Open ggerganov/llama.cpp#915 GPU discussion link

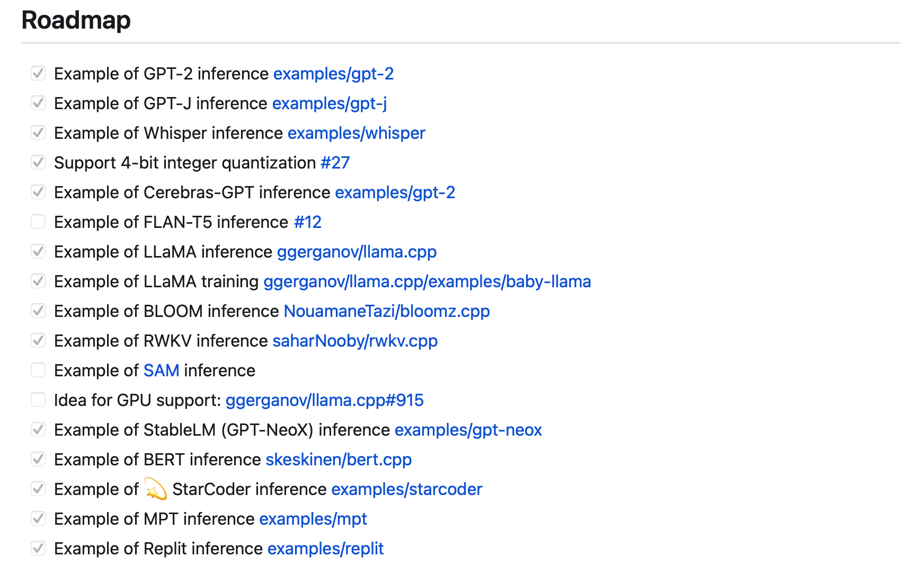pos(324,400)
